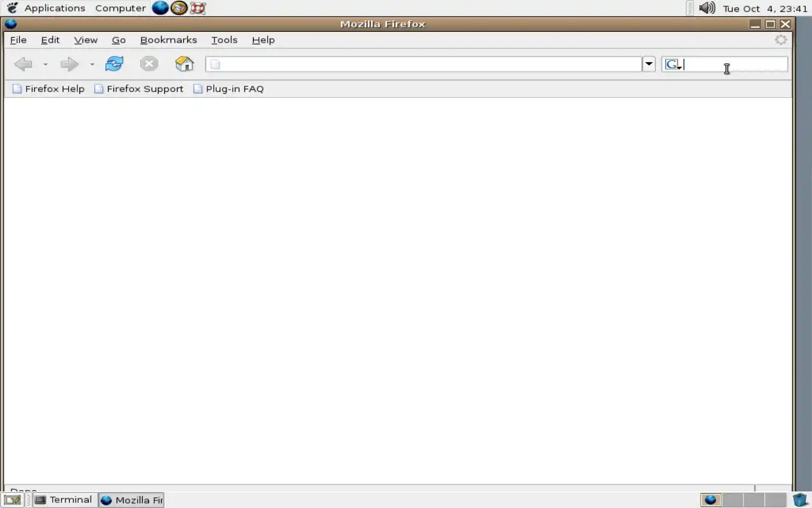Switch to the Terminal taskbar button

[x=64, y=500]
